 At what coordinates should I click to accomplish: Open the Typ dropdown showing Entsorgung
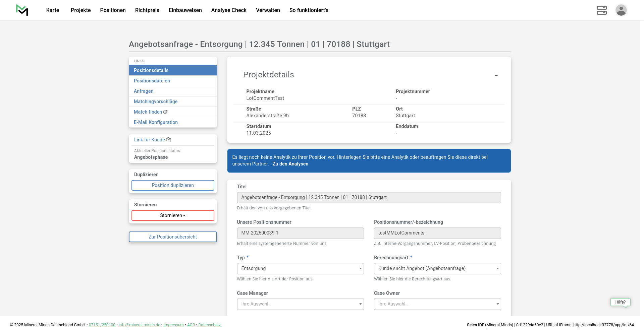[300, 269]
